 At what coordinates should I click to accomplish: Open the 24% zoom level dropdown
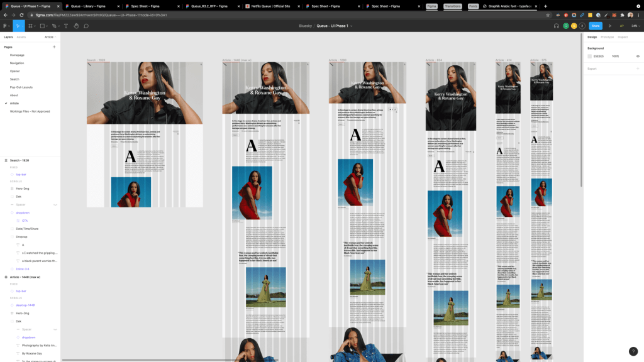(635, 26)
